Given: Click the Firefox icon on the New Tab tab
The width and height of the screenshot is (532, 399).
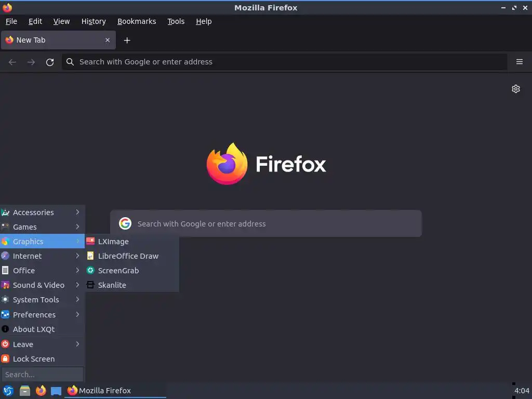Looking at the screenshot, I should click(9, 39).
